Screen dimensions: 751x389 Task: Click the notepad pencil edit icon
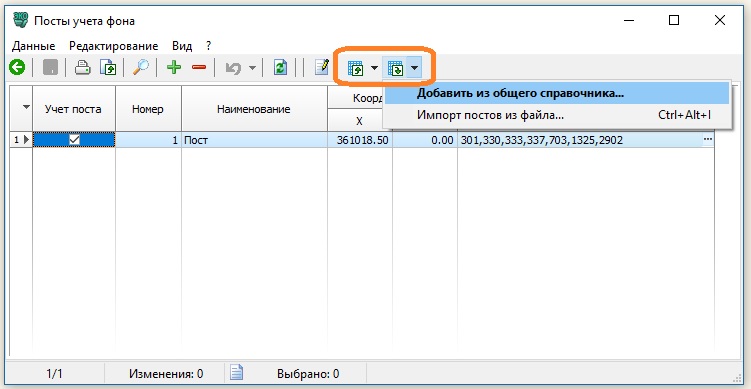click(x=322, y=67)
